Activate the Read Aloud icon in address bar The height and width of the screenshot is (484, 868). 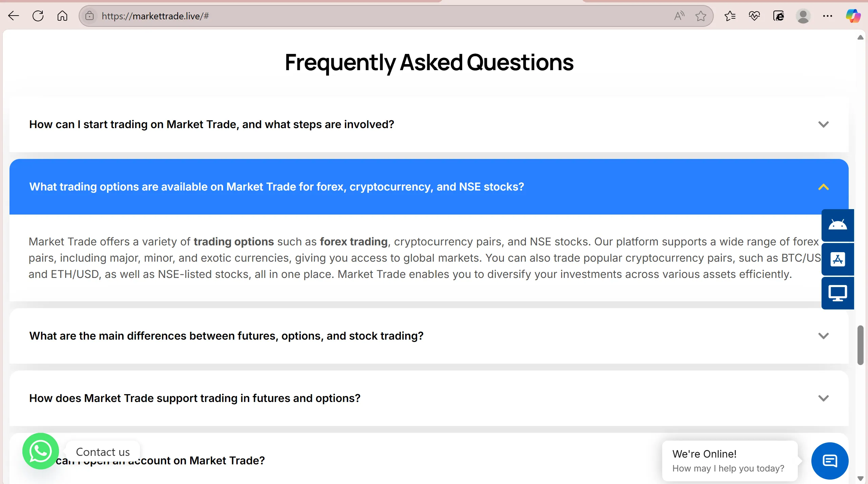[x=679, y=16]
